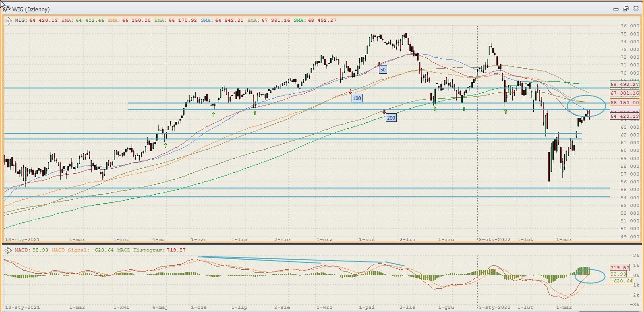Click the 68 492.27 price axis label
644x312 pixels.
[x=624, y=85]
